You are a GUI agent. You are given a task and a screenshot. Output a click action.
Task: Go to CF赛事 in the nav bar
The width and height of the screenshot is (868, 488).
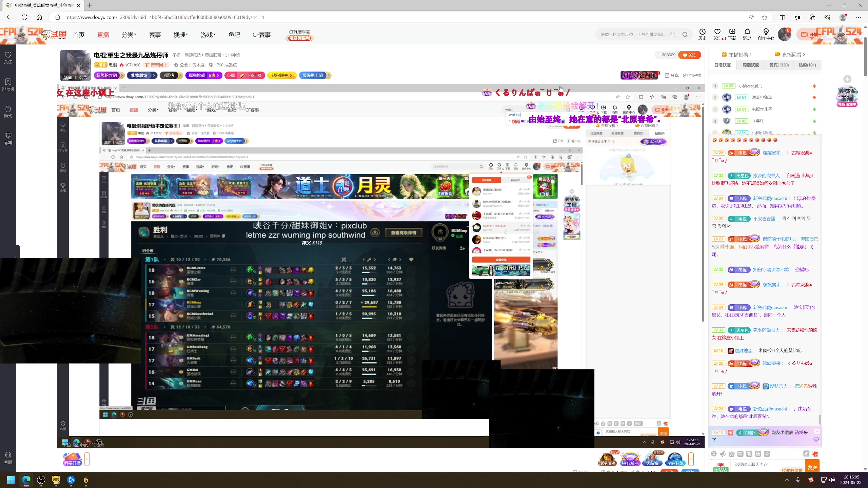click(x=261, y=35)
